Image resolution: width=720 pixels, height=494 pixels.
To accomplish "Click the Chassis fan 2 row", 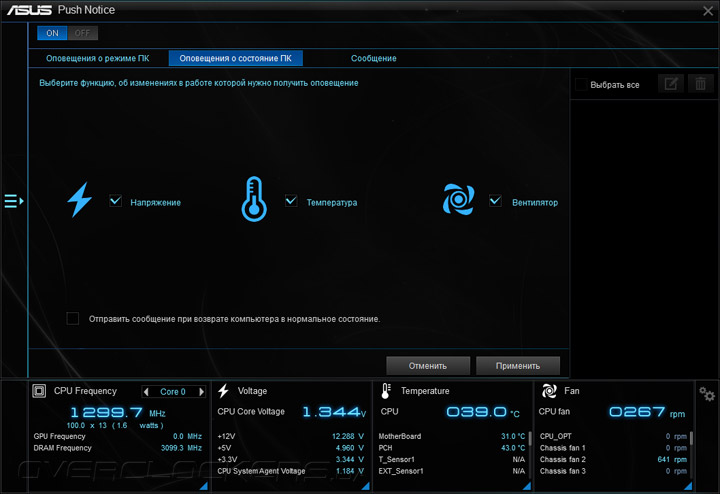I will pos(613,459).
